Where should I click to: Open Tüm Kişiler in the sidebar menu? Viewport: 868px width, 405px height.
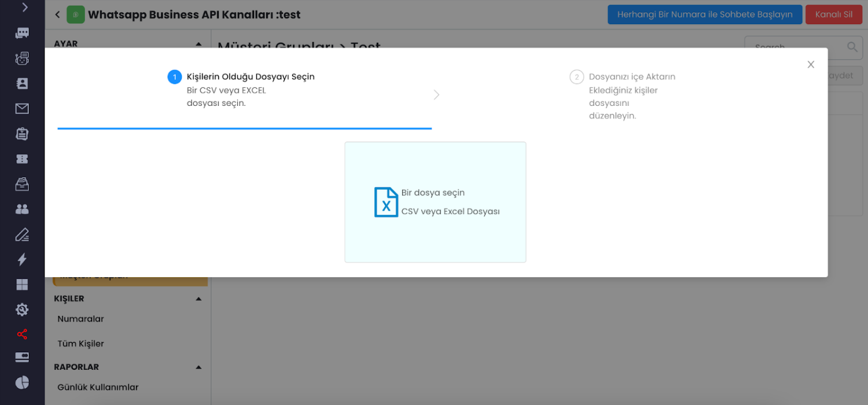point(80,344)
